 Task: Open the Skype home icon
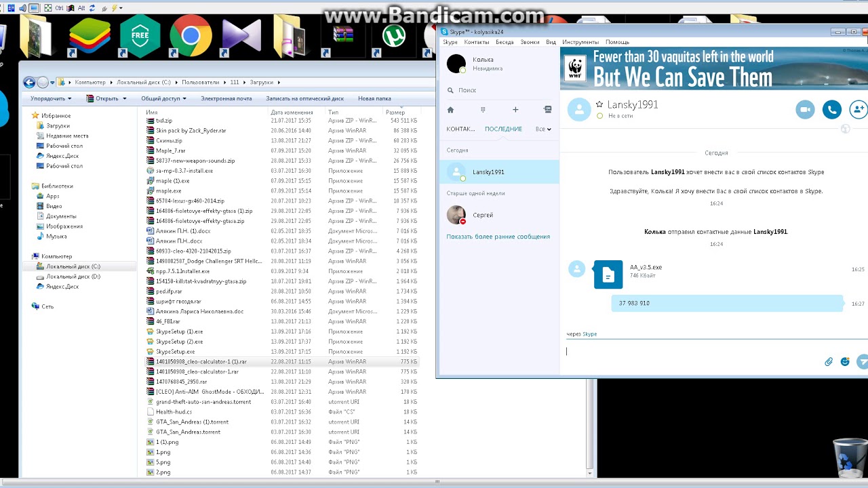[450, 110]
